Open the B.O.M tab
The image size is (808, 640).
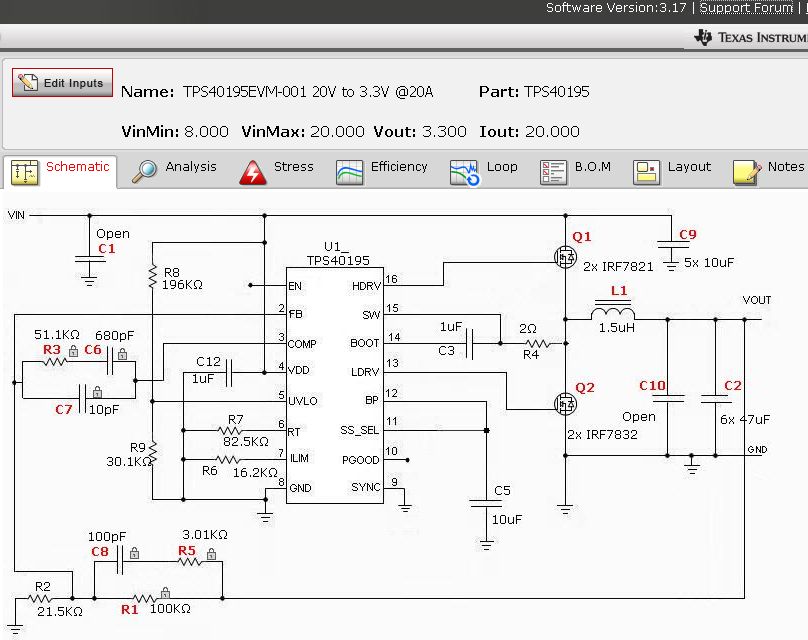click(x=575, y=172)
